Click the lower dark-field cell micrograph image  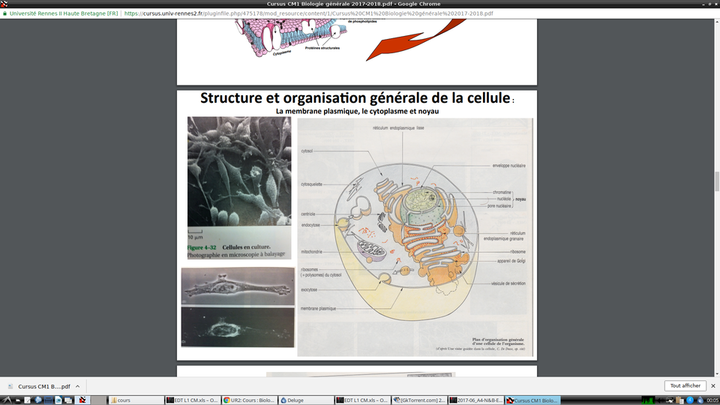[x=238, y=327]
